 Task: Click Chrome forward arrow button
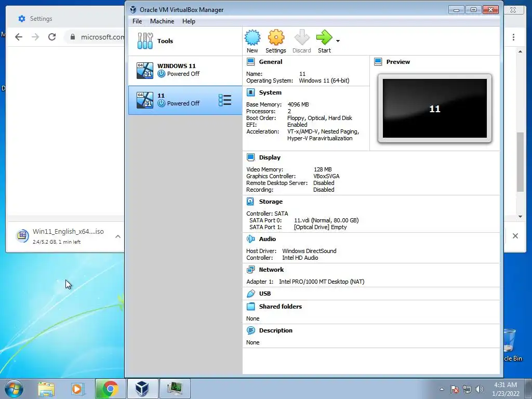(35, 37)
